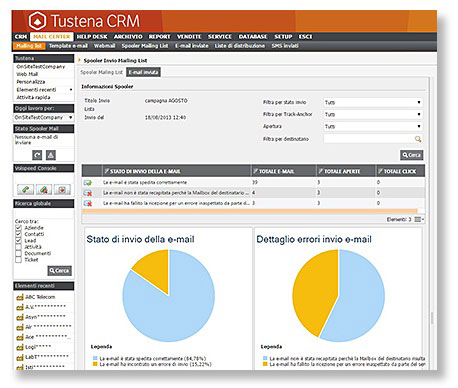
Task: Open Attività rapida in sidebar
Action: click(x=33, y=97)
